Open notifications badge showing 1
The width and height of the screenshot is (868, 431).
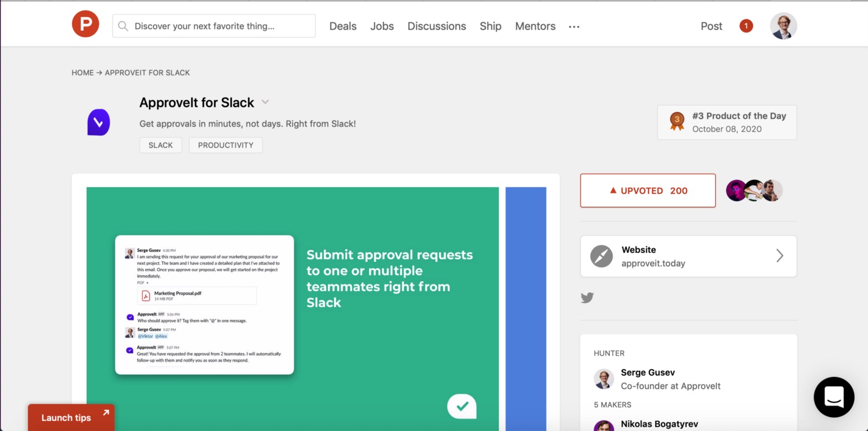(x=746, y=25)
